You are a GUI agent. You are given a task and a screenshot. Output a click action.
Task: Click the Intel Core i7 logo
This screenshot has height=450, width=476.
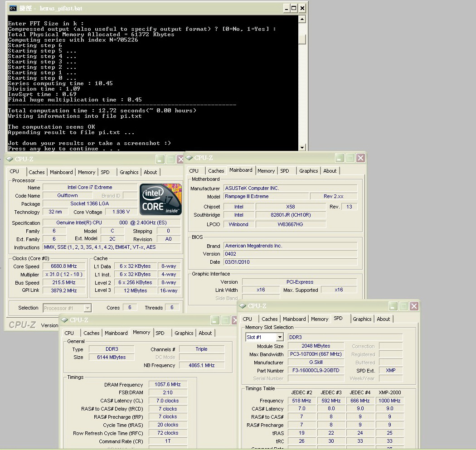pyautogui.click(x=160, y=199)
